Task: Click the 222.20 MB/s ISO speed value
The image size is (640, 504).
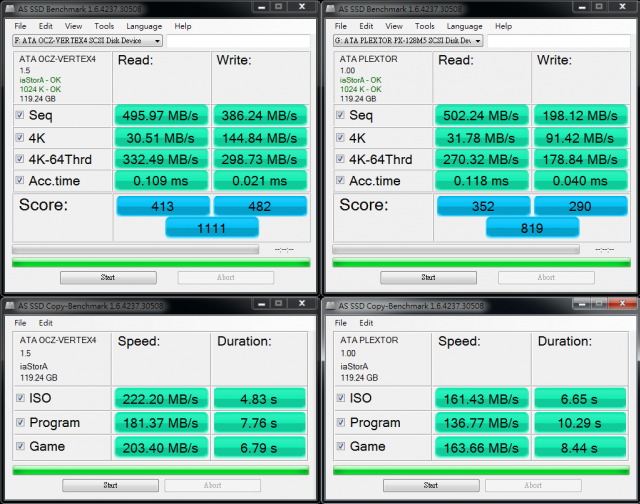Action: coord(161,398)
